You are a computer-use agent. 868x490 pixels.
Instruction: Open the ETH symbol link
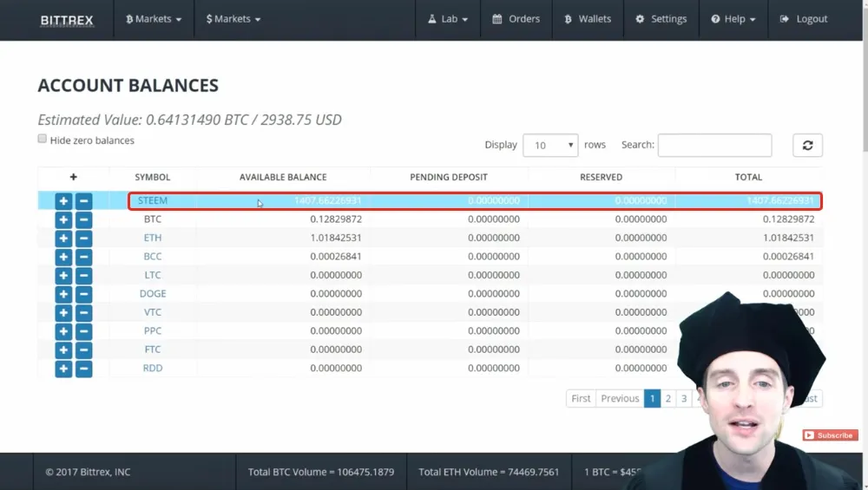click(x=153, y=238)
